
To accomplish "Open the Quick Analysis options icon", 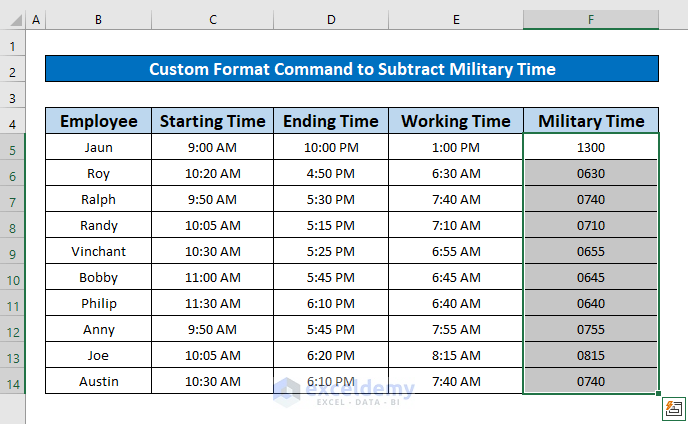I will point(673,409).
